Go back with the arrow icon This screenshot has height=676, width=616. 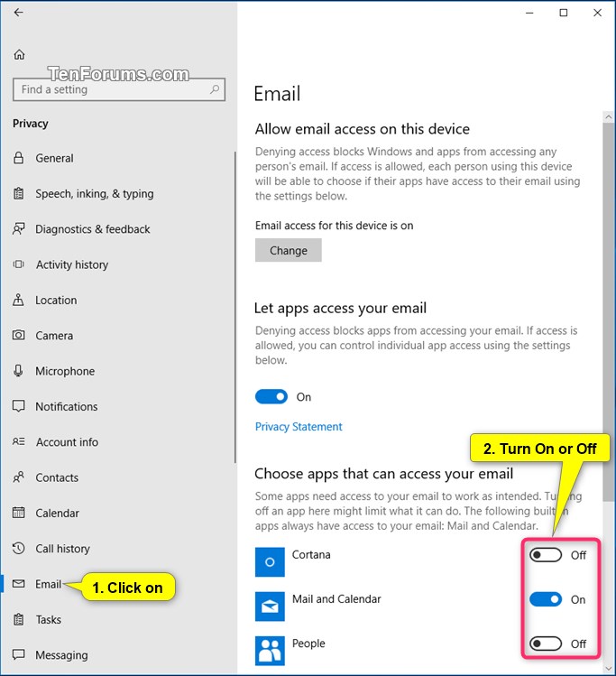pyautogui.click(x=19, y=13)
